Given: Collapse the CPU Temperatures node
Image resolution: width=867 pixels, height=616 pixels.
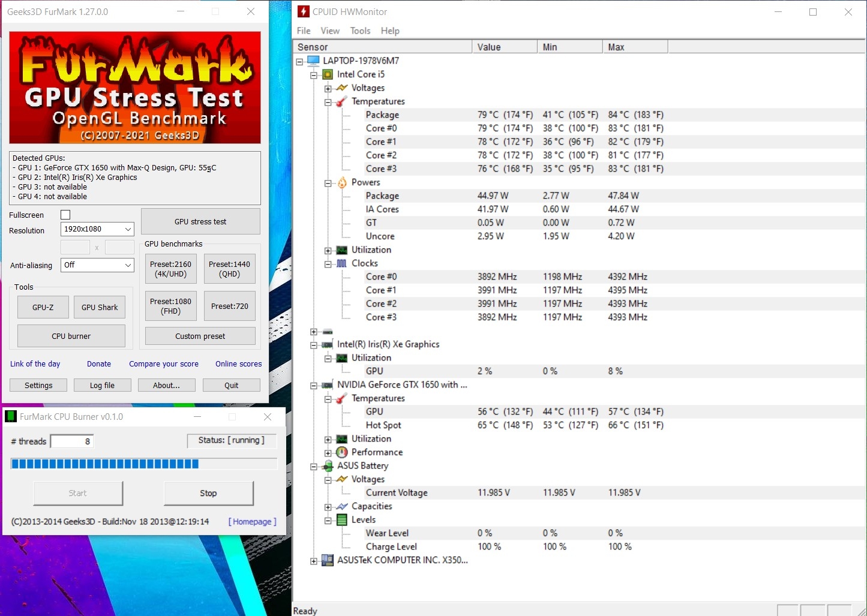Looking at the screenshot, I should [328, 102].
